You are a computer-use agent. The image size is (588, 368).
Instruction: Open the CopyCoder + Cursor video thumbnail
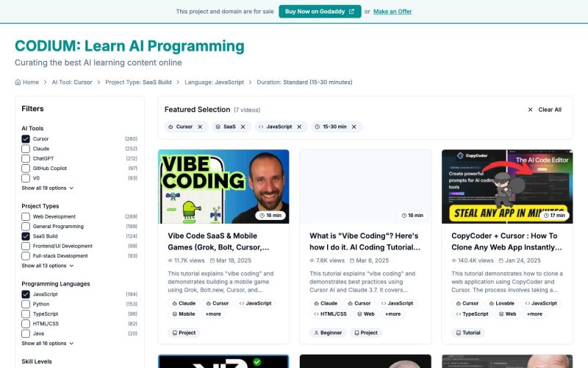[507, 187]
